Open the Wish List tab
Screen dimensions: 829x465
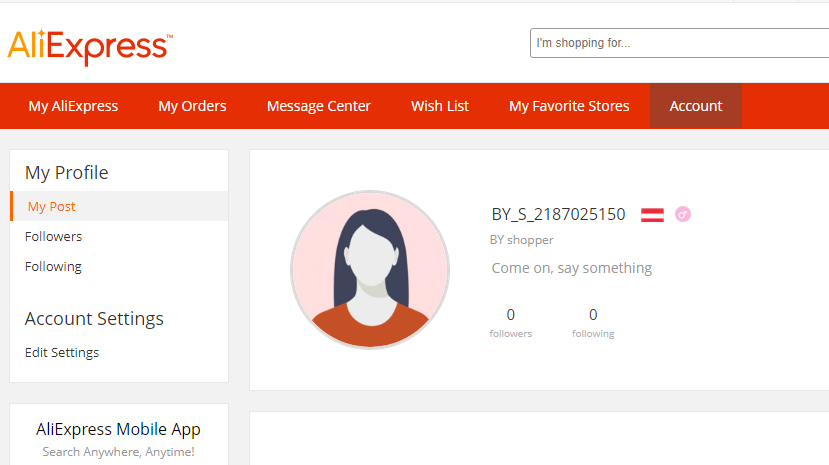click(440, 106)
